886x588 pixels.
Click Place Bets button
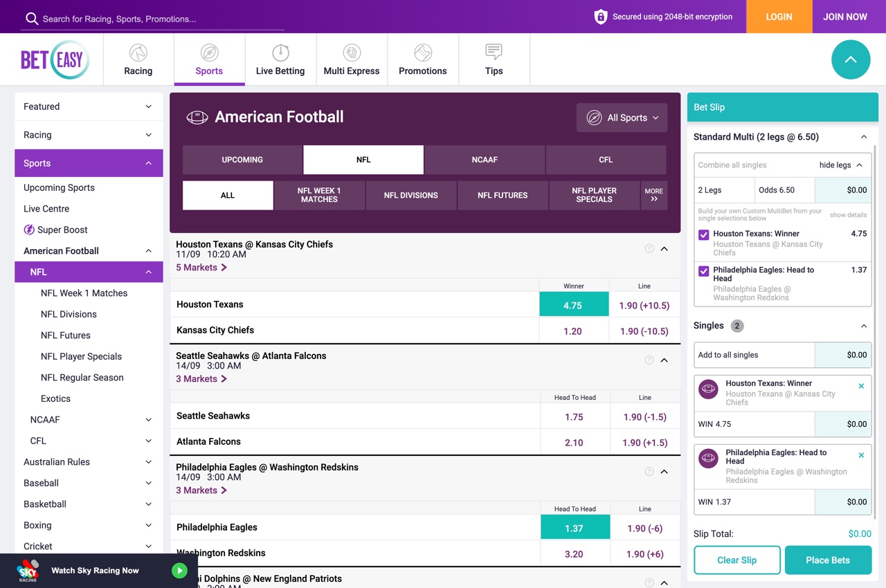point(828,560)
